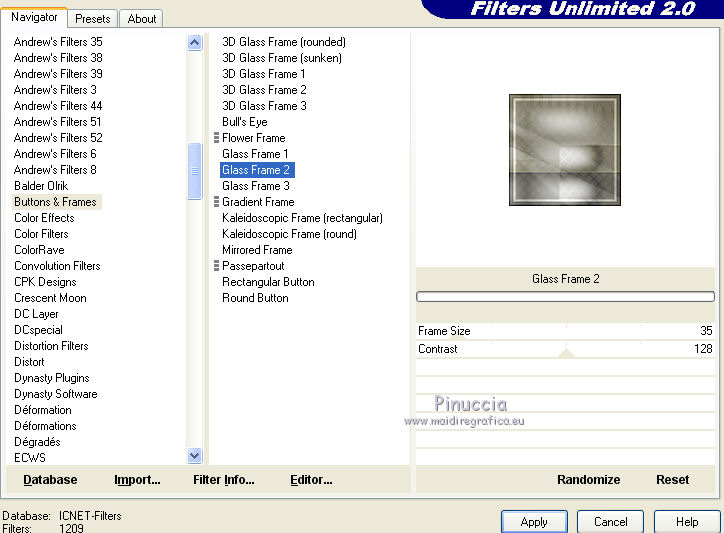Click Reset

[672, 480]
